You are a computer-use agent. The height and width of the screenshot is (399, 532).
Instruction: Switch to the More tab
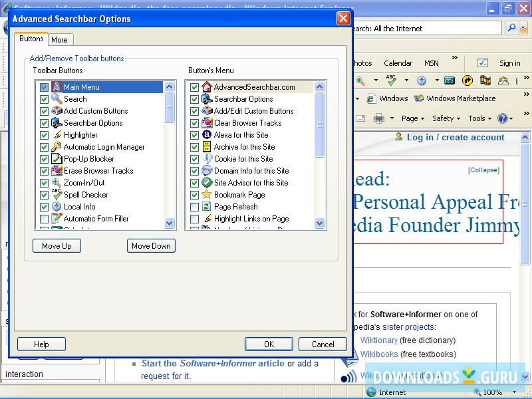(60, 39)
